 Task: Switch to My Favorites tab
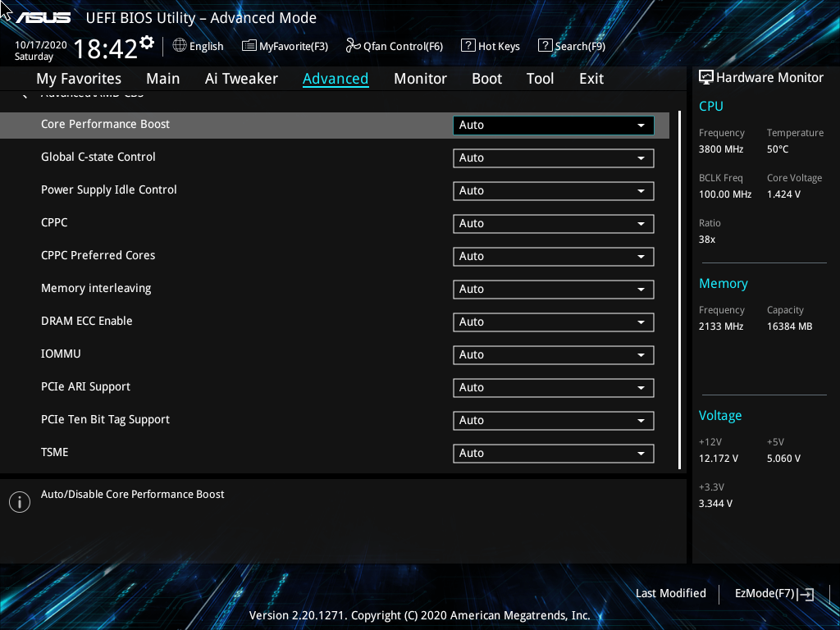[79, 79]
